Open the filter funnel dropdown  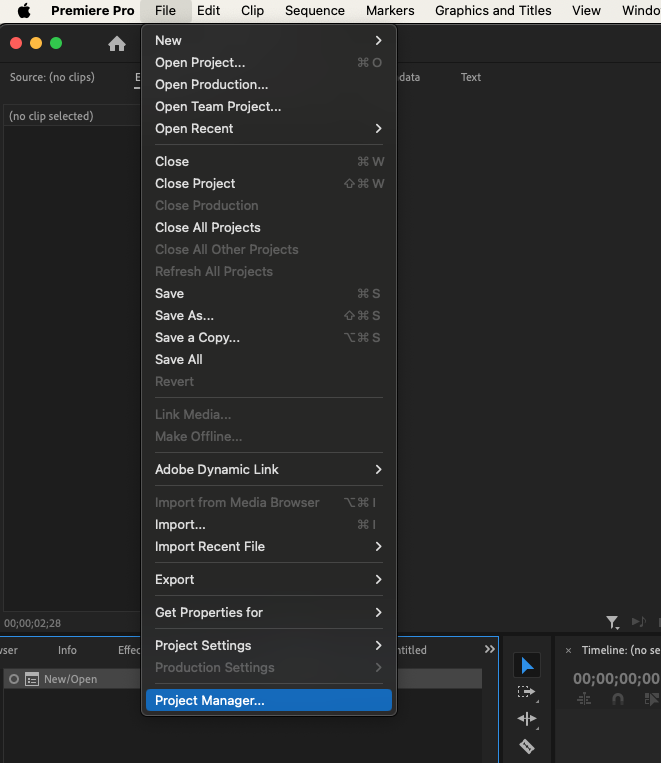[612, 622]
